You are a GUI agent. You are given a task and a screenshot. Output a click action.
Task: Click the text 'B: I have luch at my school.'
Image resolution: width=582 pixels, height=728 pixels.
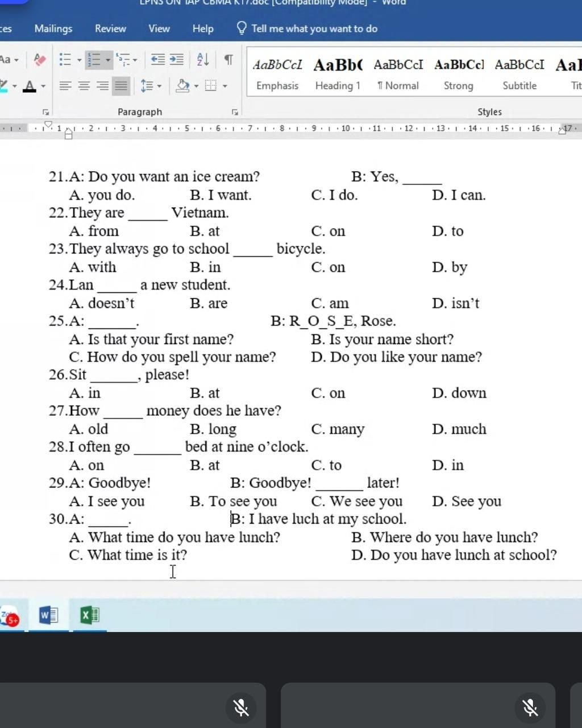point(318,519)
